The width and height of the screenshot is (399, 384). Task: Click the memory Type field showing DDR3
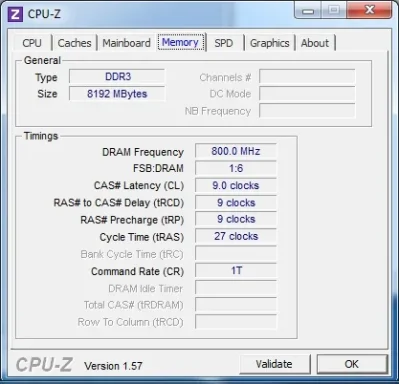117,77
